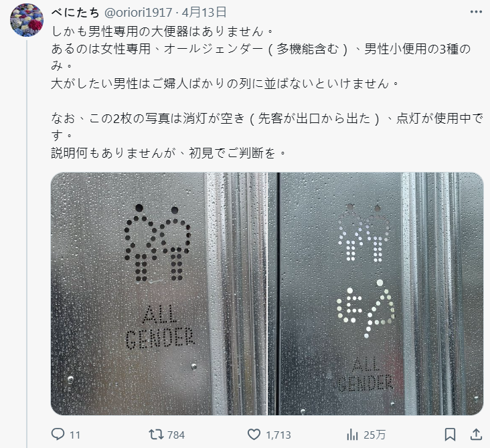Click the 4月13日 timestamp
This screenshot has width=490, height=448.
[x=204, y=13]
